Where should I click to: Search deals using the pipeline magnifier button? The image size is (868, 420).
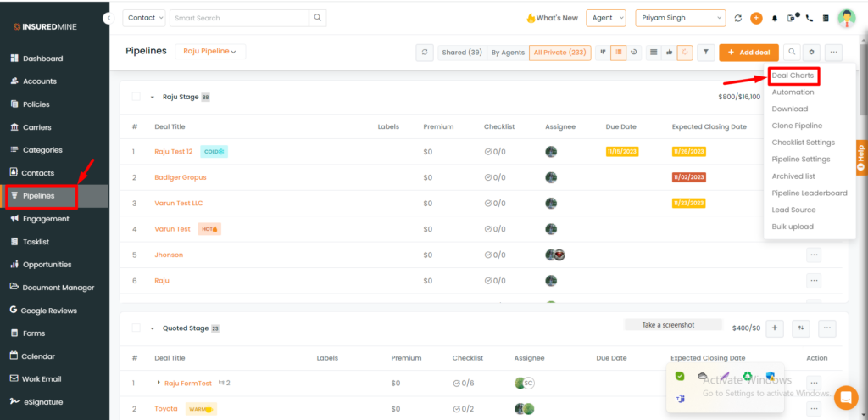point(793,52)
